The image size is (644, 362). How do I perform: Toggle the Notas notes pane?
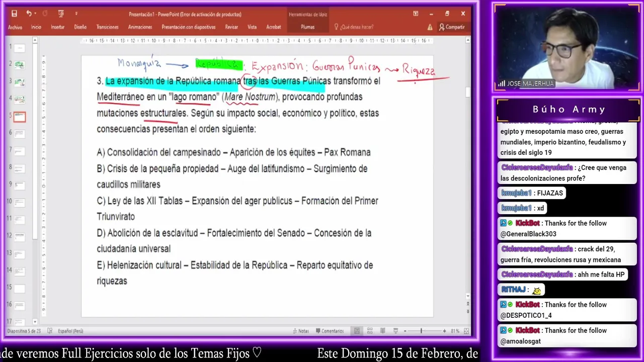coord(300,331)
